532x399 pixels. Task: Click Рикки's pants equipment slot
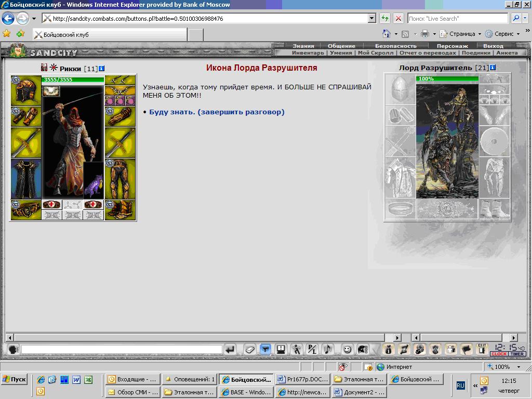[x=120, y=179]
